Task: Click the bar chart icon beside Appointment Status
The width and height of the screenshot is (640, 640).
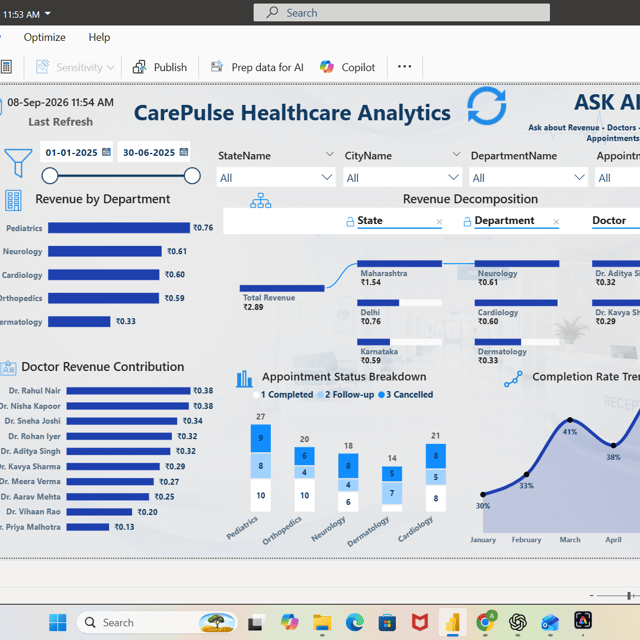Action: (x=244, y=378)
